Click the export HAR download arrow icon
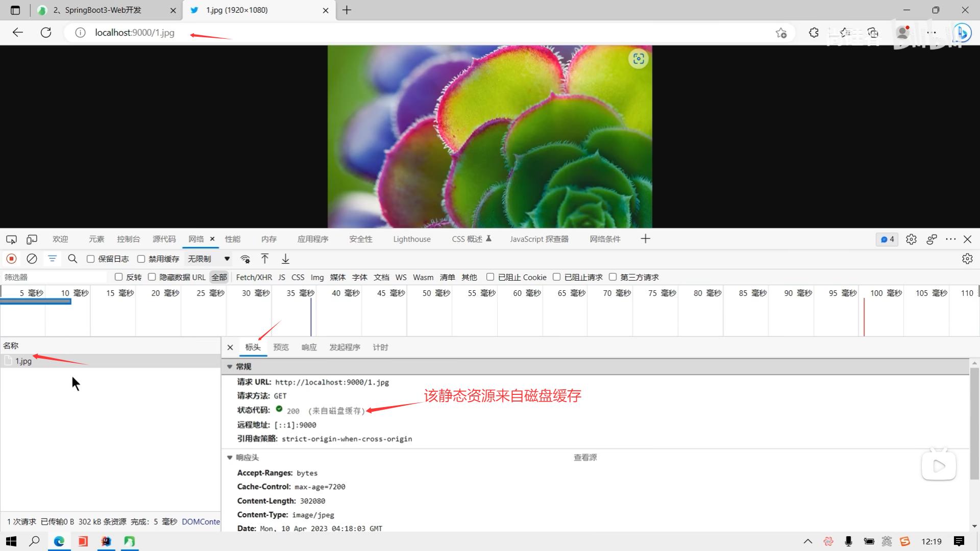The height and width of the screenshot is (551, 980). point(285,259)
